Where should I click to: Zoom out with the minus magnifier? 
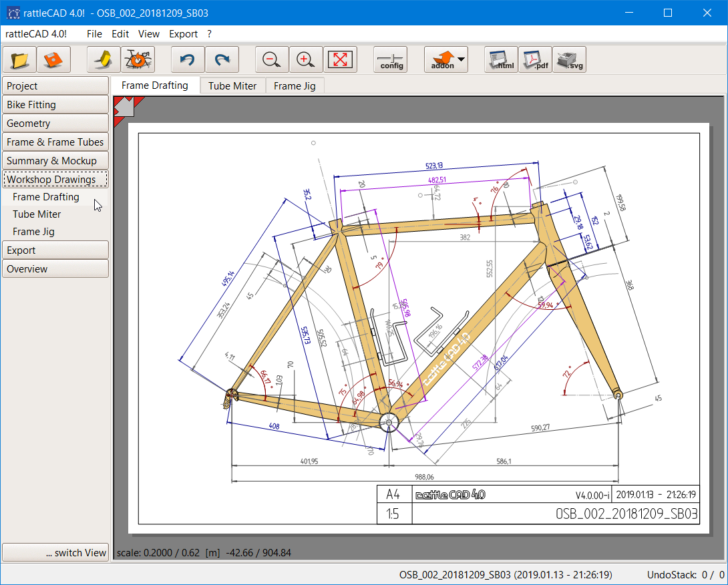point(272,59)
